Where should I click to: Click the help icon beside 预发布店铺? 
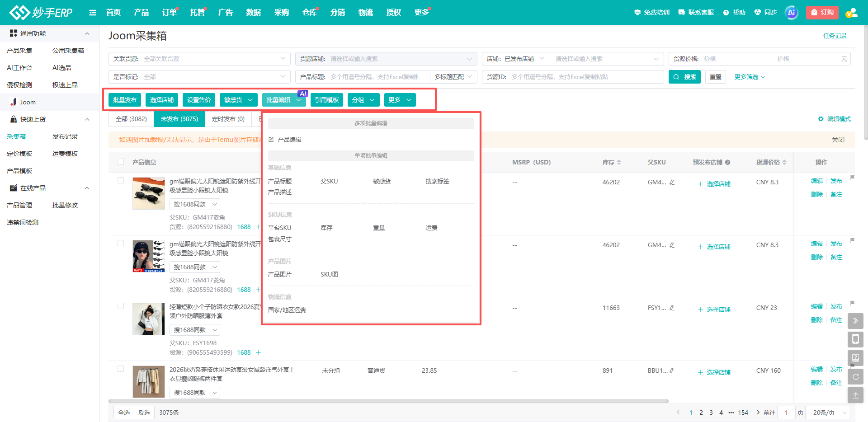tap(728, 162)
